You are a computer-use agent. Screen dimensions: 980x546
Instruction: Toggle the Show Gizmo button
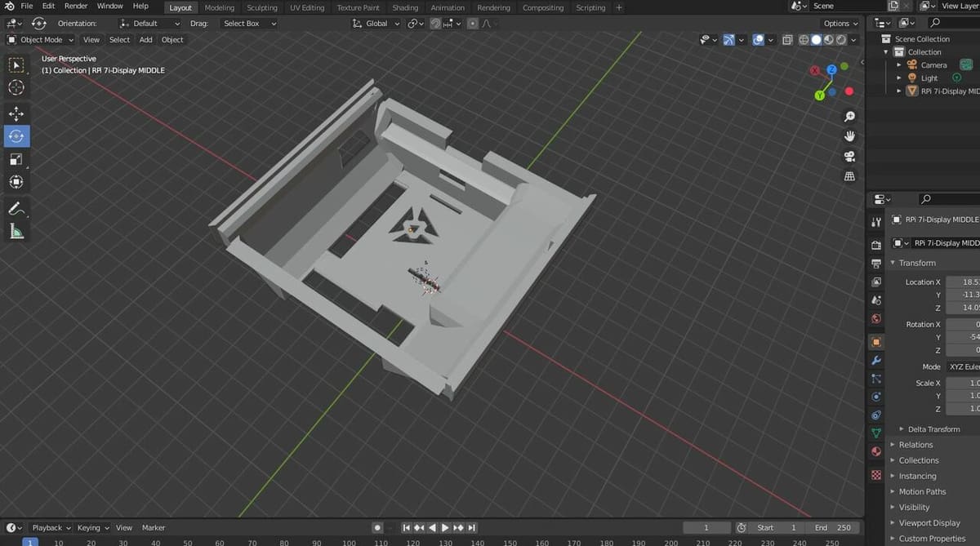pyautogui.click(x=729, y=39)
